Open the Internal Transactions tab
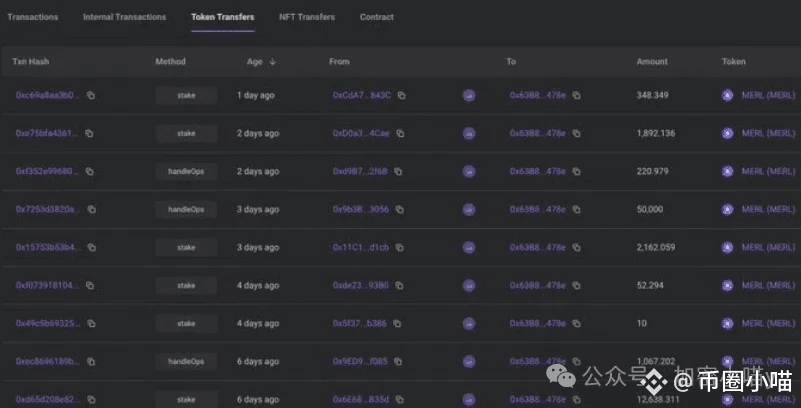 point(125,17)
